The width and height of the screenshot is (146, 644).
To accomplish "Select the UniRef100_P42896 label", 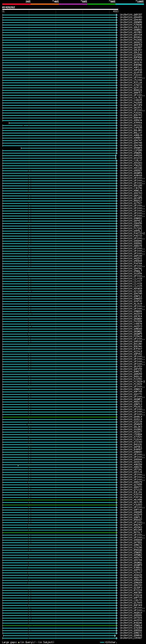I will pyautogui.click(x=131, y=40).
